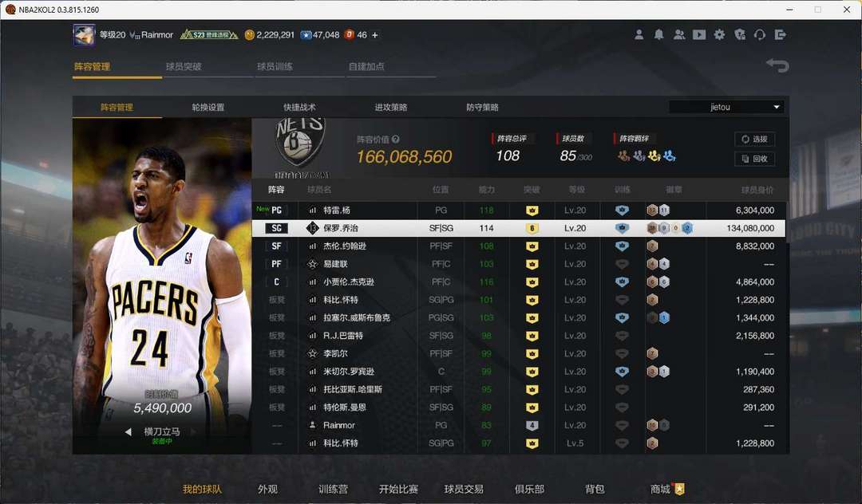Image resolution: width=862 pixels, height=504 pixels.
Task: Click breakthrough badge 6 for 保罗.乔治
Action: click(x=532, y=228)
